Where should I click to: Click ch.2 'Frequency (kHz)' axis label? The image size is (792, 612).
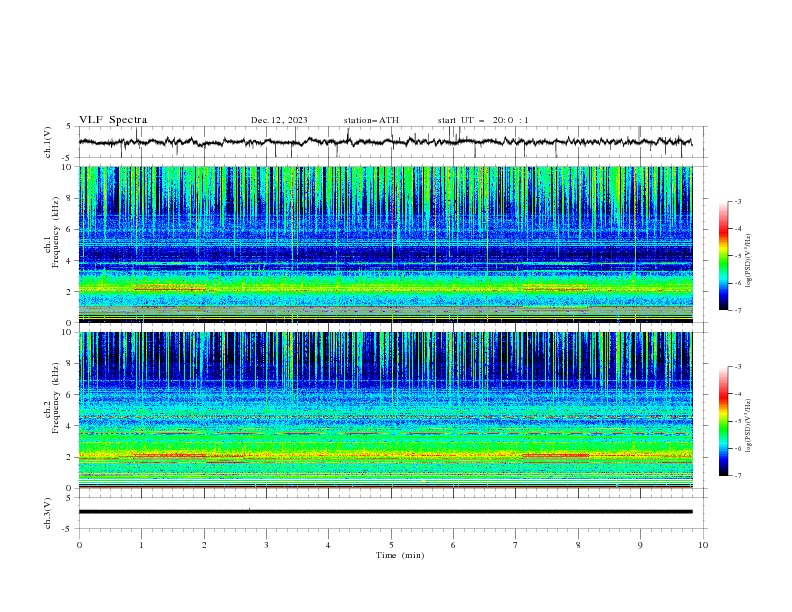click(x=56, y=398)
